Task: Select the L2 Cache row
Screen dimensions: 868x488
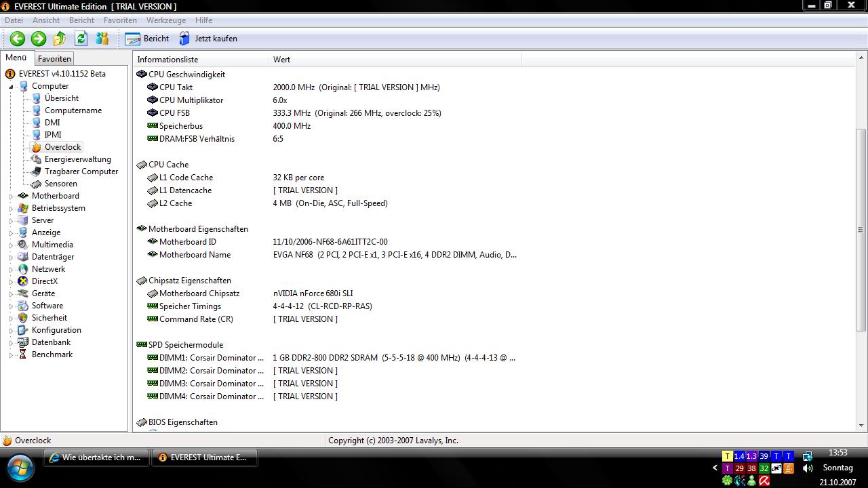Action: coord(327,203)
